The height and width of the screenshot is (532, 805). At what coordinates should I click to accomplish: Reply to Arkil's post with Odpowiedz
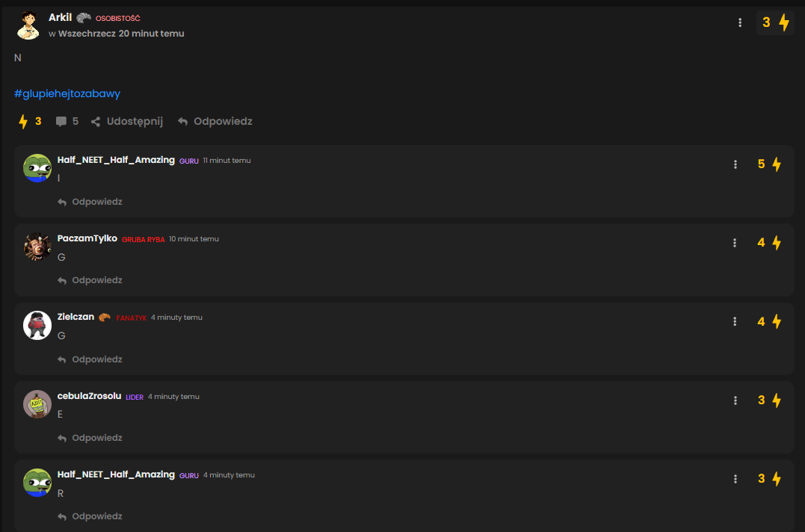coord(215,122)
